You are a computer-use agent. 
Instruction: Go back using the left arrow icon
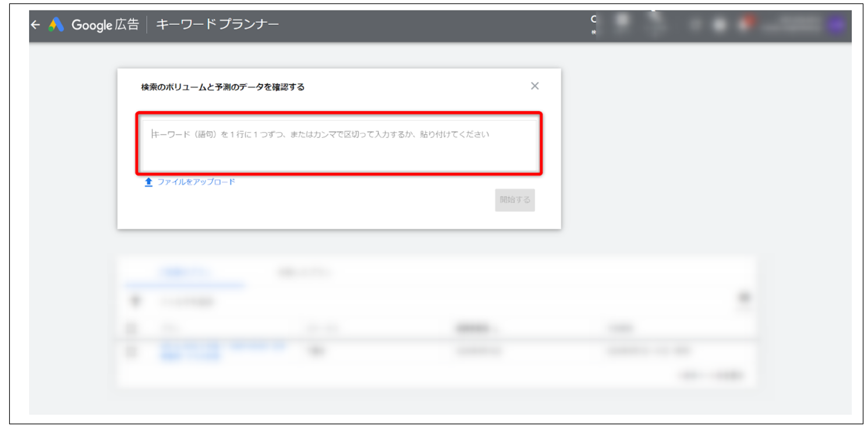(36, 24)
